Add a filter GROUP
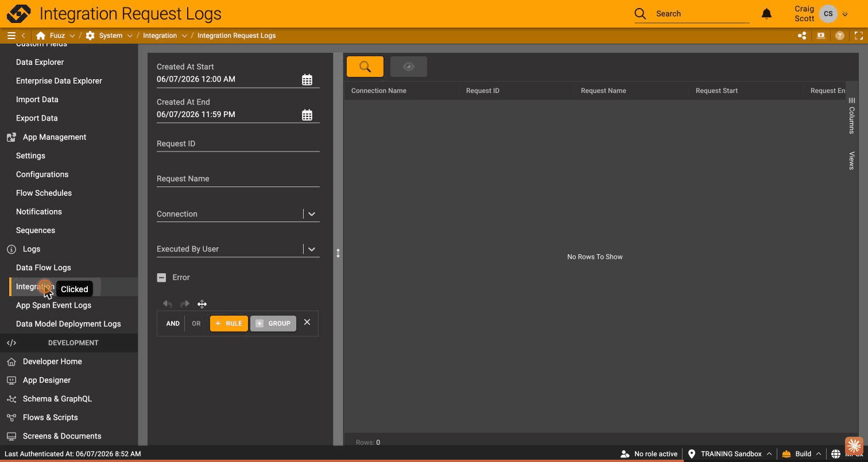 coord(273,324)
